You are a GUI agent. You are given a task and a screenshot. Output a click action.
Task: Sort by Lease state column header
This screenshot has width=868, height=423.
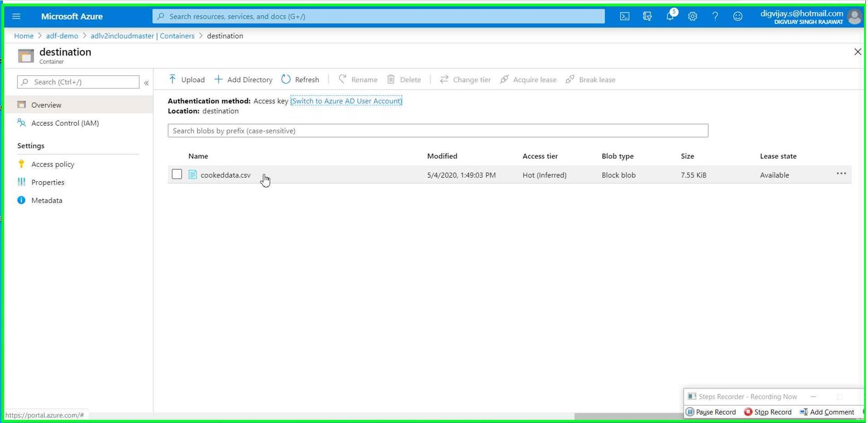pyautogui.click(x=778, y=156)
